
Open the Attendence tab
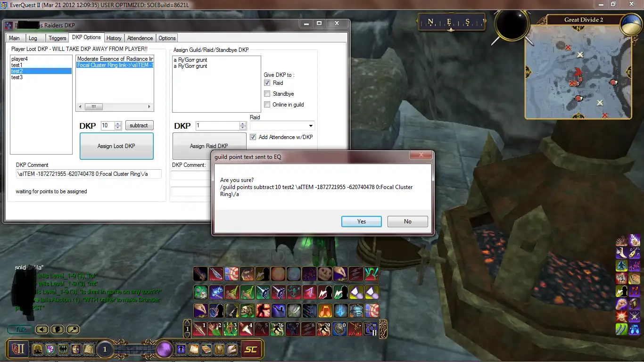pyautogui.click(x=140, y=38)
